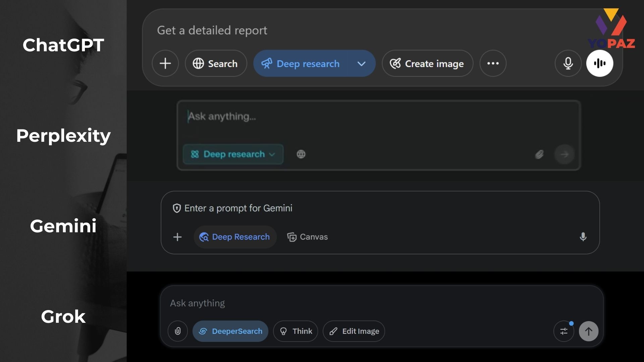Screen dimensions: 644x362
Task: Enable Grok Think mode
Action: pos(296,331)
